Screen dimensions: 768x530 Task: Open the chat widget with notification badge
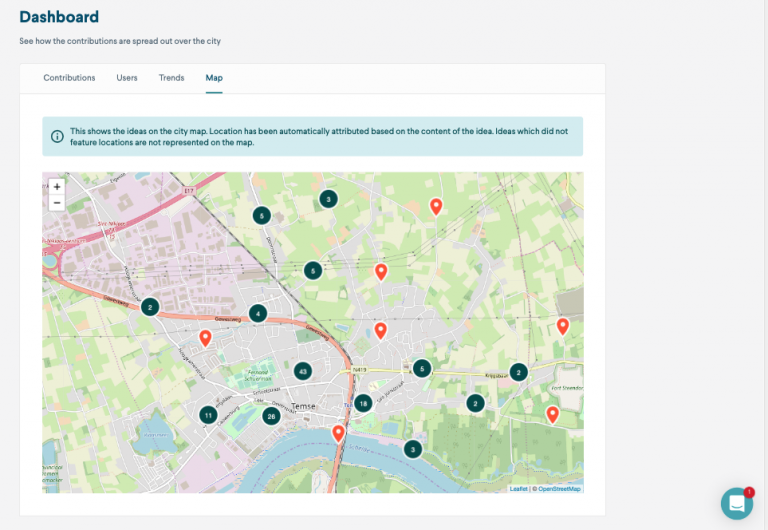(737, 504)
